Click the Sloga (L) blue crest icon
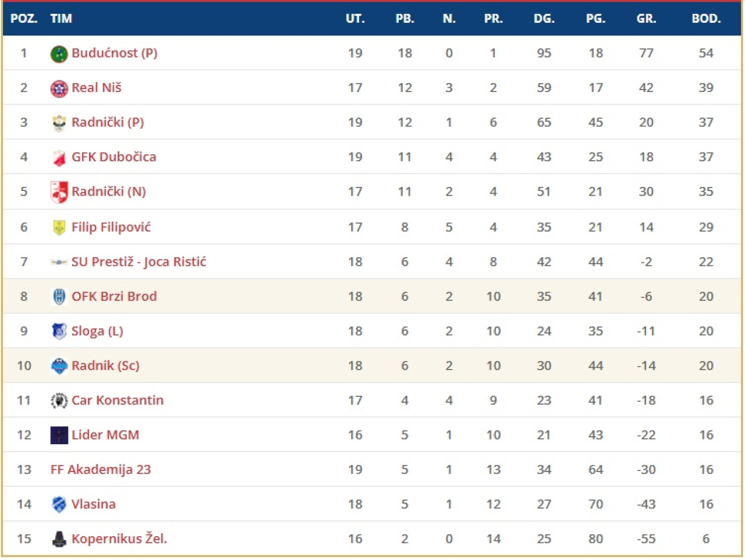Image resolution: width=745 pixels, height=560 pixels. [x=59, y=331]
